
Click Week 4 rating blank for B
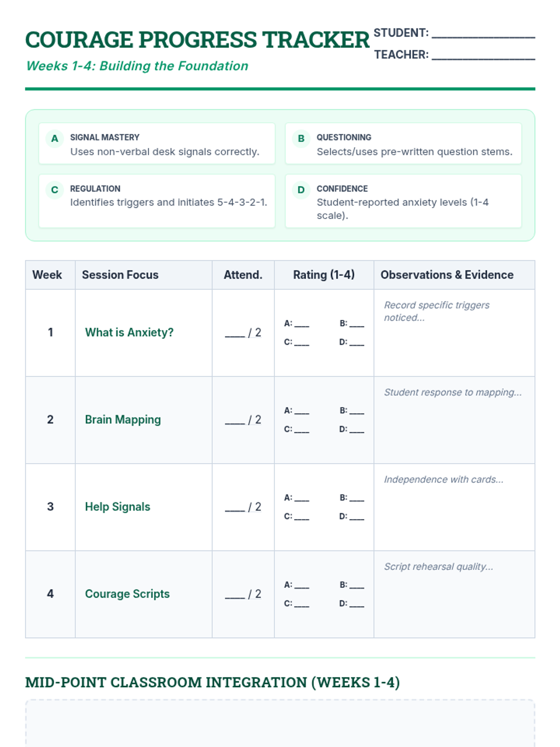357,585
